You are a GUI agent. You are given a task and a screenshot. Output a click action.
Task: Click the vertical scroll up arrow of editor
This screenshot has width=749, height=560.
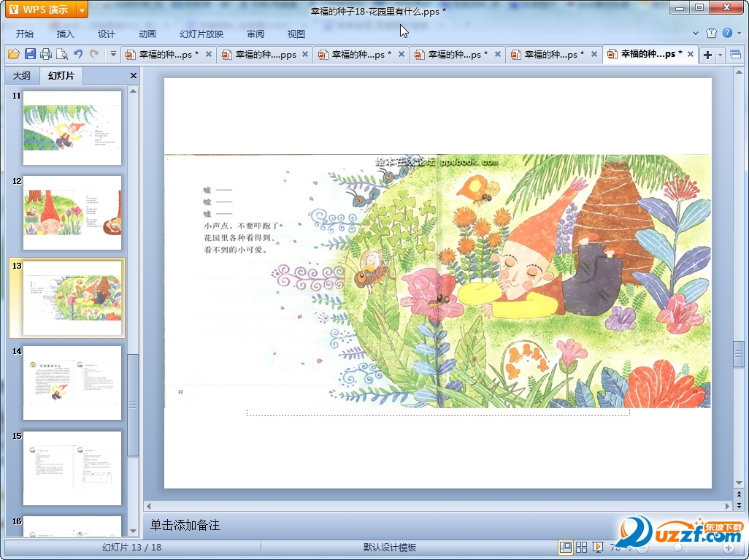pos(739,72)
